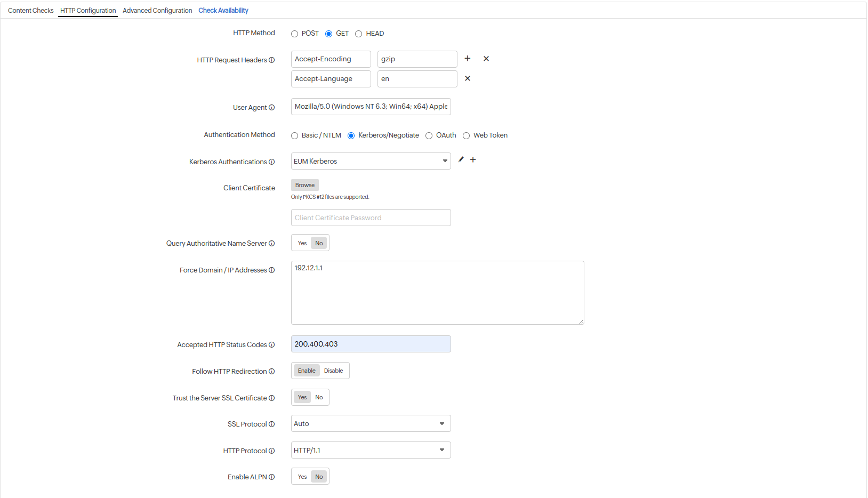View info about SSL Protocol
The height and width of the screenshot is (498, 868).
pyautogui.click(x=272, y=424)
